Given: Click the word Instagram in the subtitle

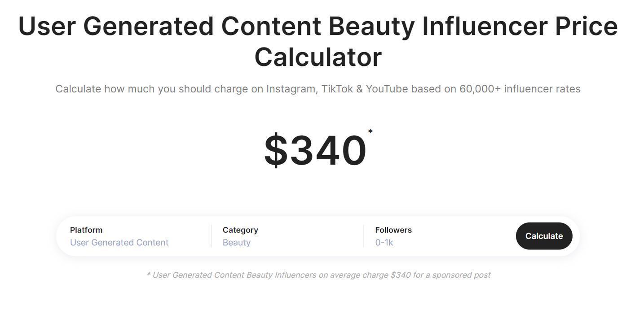Looking at the screenshot, I should pos(292,89).
